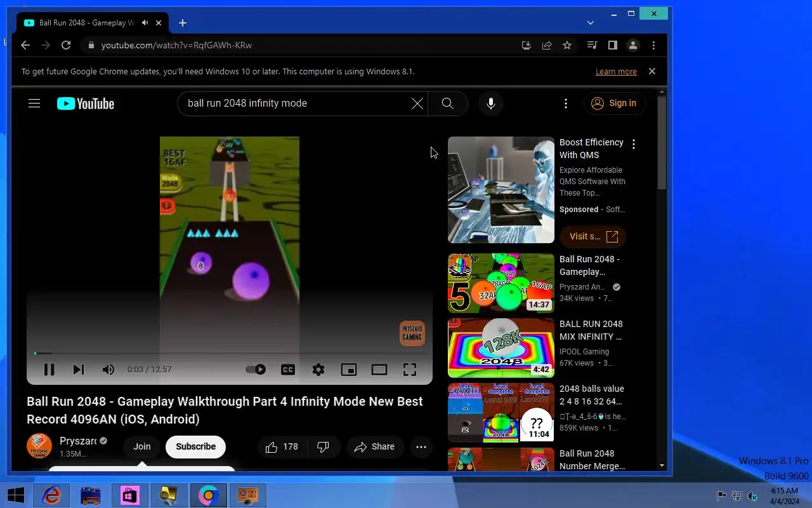This screenshot has height=508, width=812.
Task: Open the Learn more update link
Action: pos(616,72)
